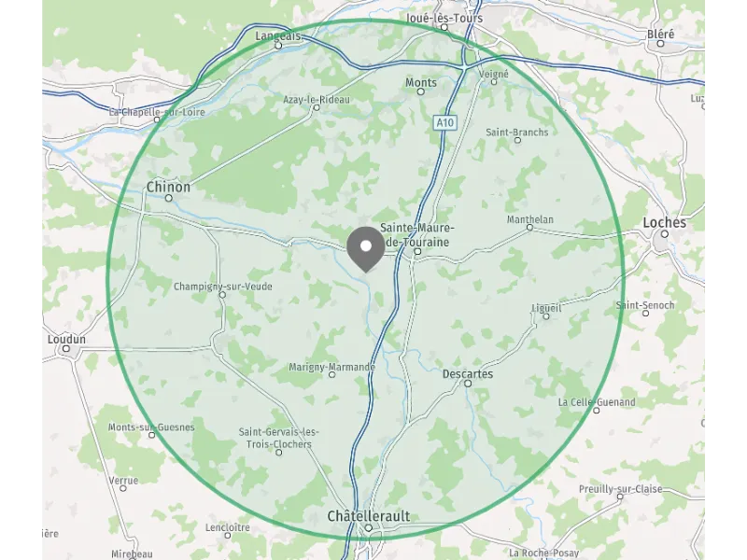Select the Manthelan place label
Image resolution: width=747 pixels, height=560 pixels.
pos(530,219)
